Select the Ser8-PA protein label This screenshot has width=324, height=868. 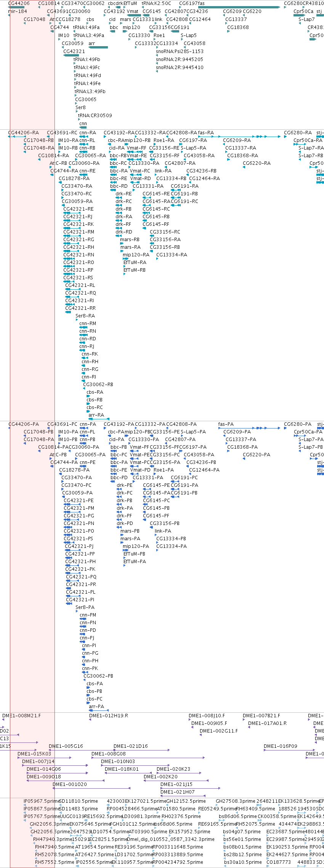[x=85, y=607]
